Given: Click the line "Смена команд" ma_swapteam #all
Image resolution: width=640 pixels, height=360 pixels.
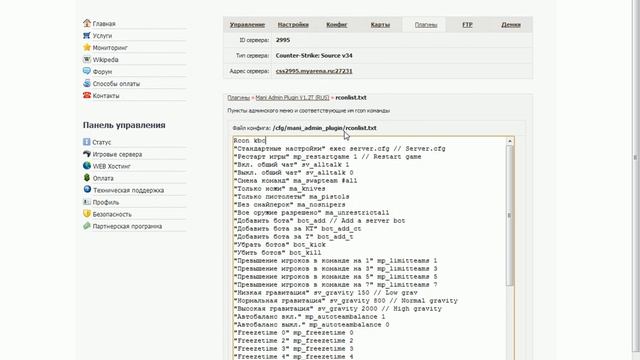Looking at the screenshot, I should tap(296, 181).
